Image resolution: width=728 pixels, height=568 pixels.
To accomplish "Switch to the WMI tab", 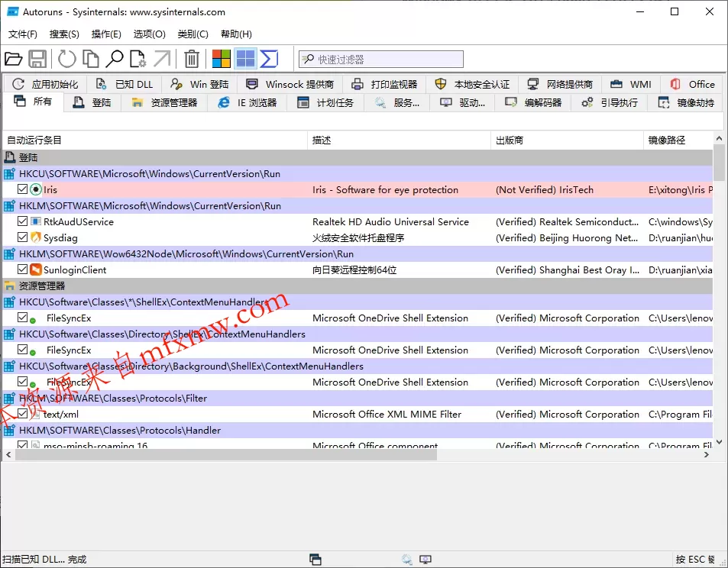I will (x=631, y=84).
